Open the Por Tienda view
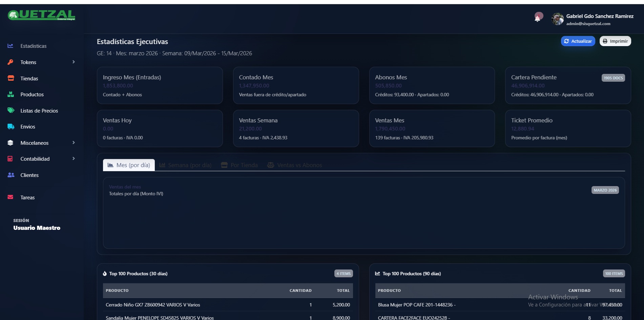The width and height of the screenshot is (644, 320). click(239, 165)
